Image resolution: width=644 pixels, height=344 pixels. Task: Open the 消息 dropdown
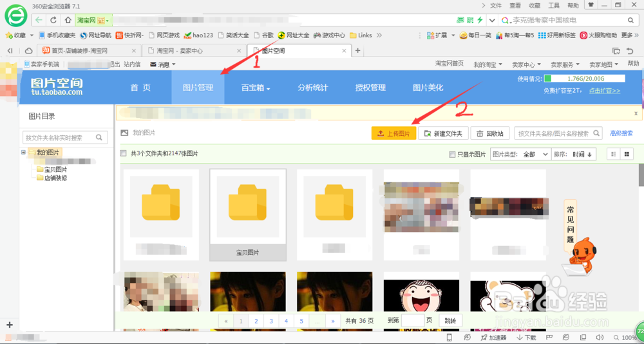[163, 64]
